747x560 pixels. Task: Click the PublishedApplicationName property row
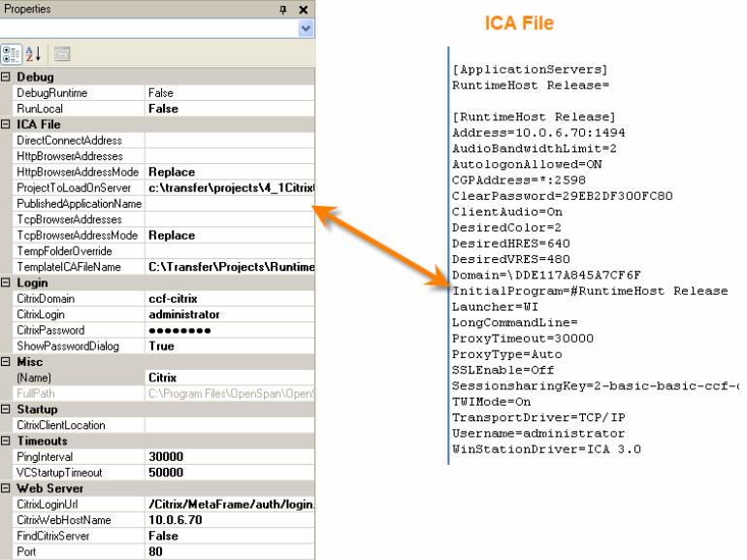(163, 204)
